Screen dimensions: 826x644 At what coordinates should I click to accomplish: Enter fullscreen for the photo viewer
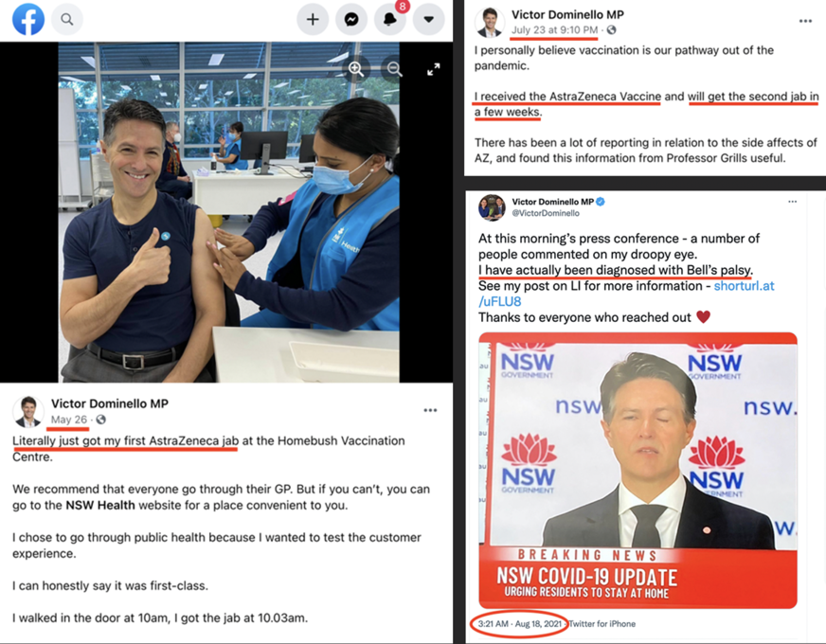[x=434, y=69]
